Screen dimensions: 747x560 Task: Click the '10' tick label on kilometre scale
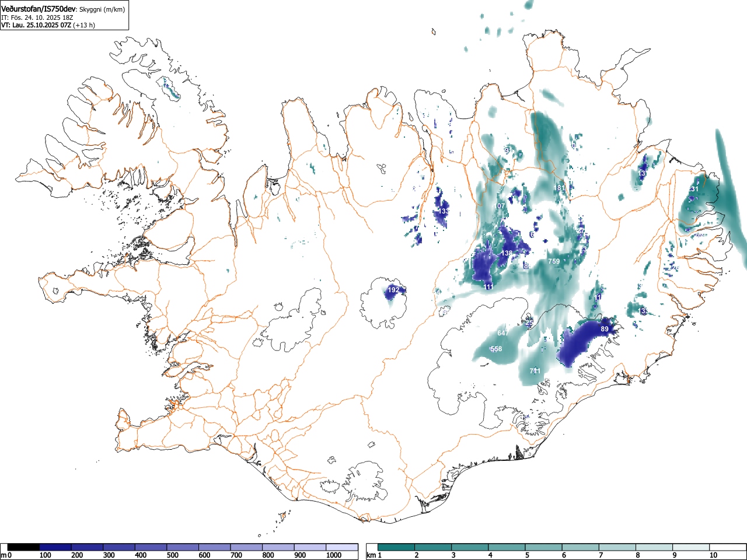[713, 555]
